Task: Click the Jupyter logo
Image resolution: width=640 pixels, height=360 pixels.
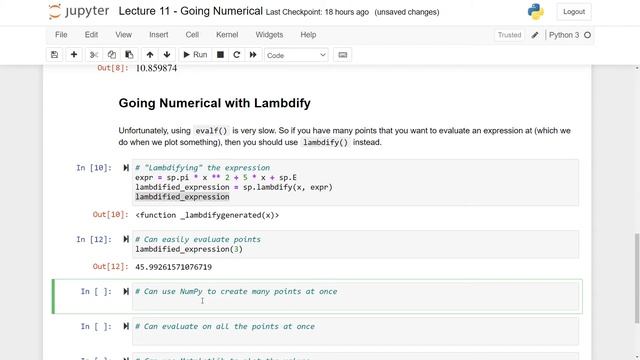Action: (x=79, y=11)
